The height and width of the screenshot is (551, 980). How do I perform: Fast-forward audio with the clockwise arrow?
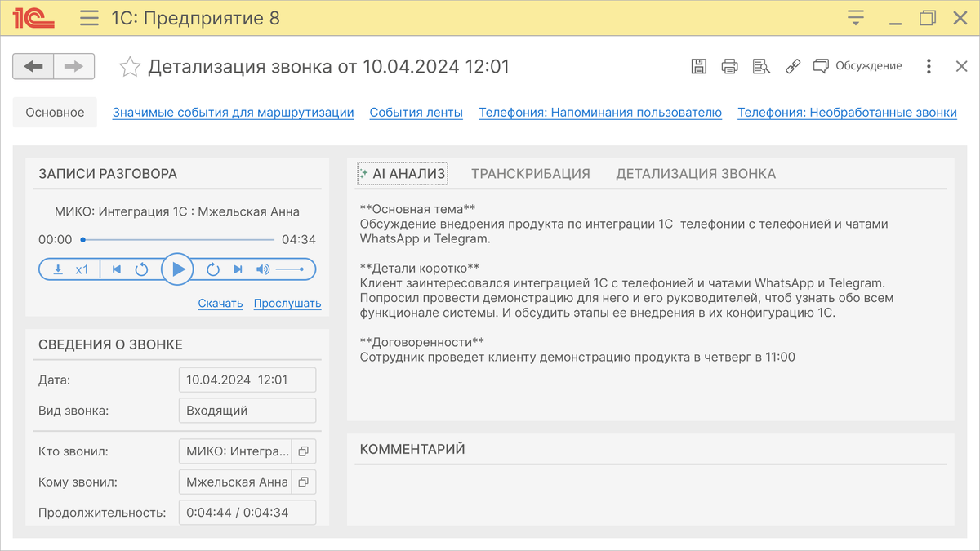coord(213,269)
